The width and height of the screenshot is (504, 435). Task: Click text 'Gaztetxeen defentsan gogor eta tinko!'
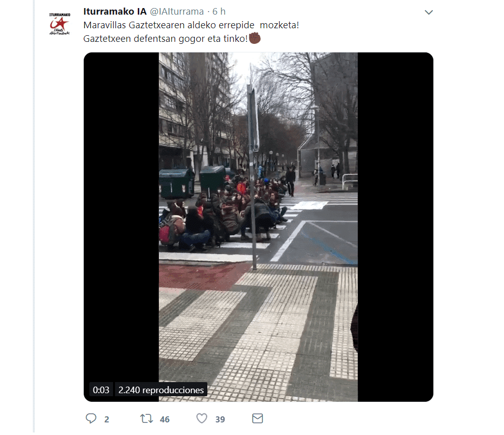[x=165, y=38]
